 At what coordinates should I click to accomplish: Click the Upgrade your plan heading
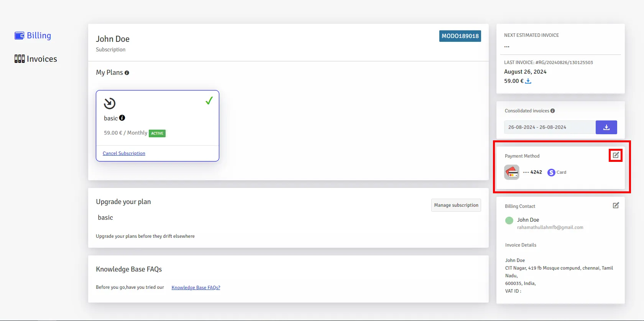tap(123, 202)
